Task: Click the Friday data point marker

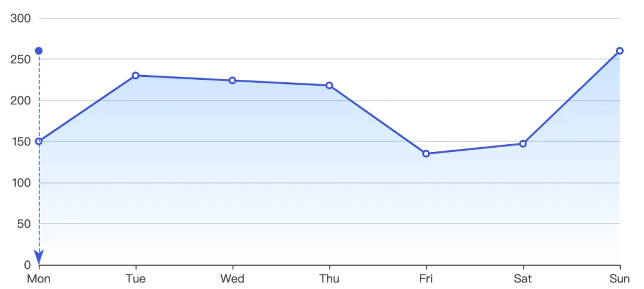Action: (x=426, y=154)
